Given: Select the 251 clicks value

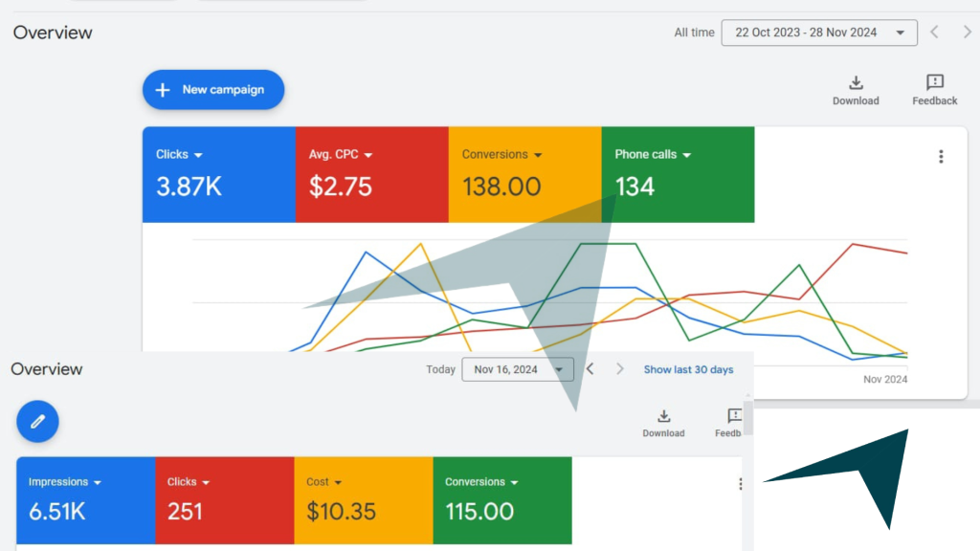Looking at the screenshot, I should pos(185,512).
